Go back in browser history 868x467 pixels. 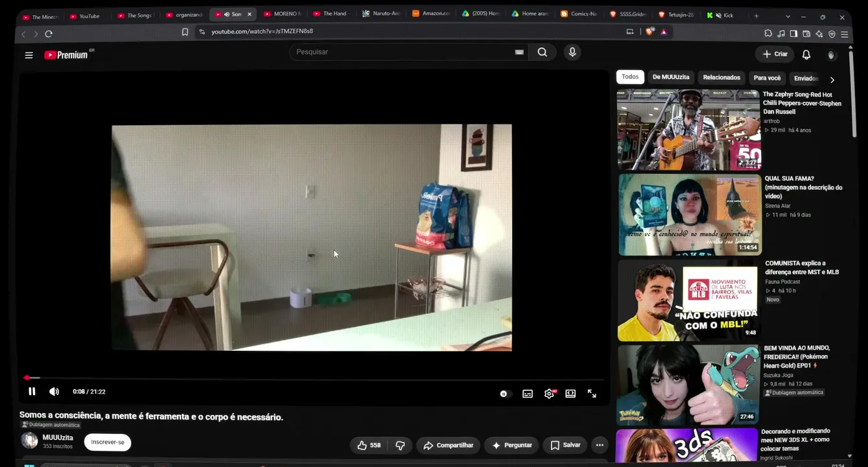(x=24, y=34)
